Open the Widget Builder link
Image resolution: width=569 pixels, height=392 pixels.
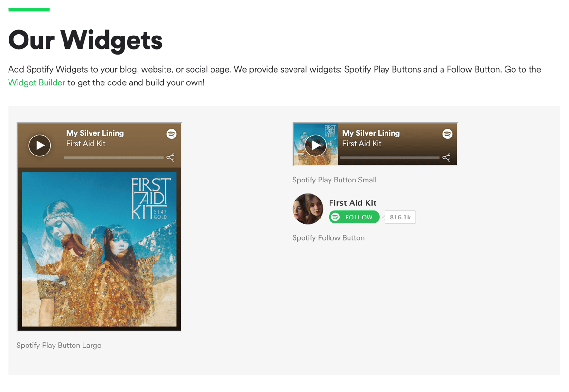[x=37, y=82]
